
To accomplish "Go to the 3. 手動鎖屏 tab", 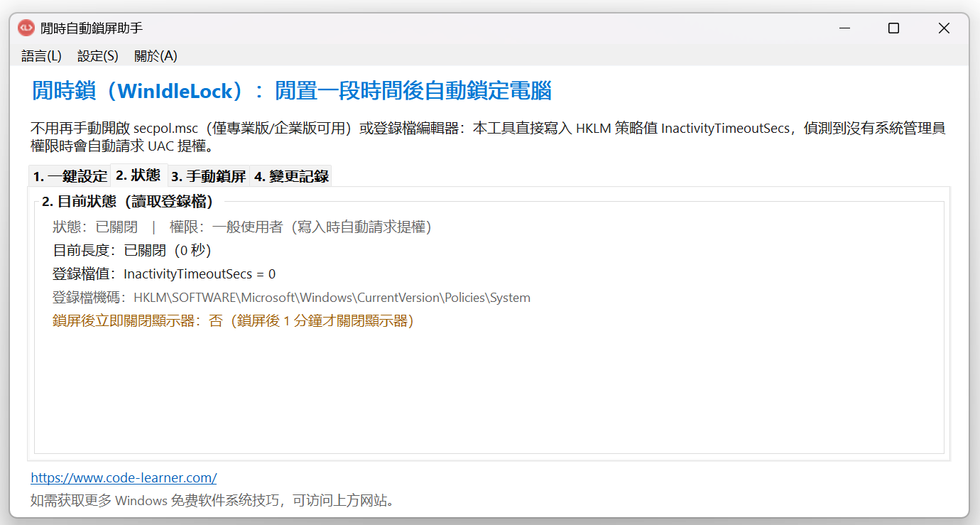I will pos(208,176).
